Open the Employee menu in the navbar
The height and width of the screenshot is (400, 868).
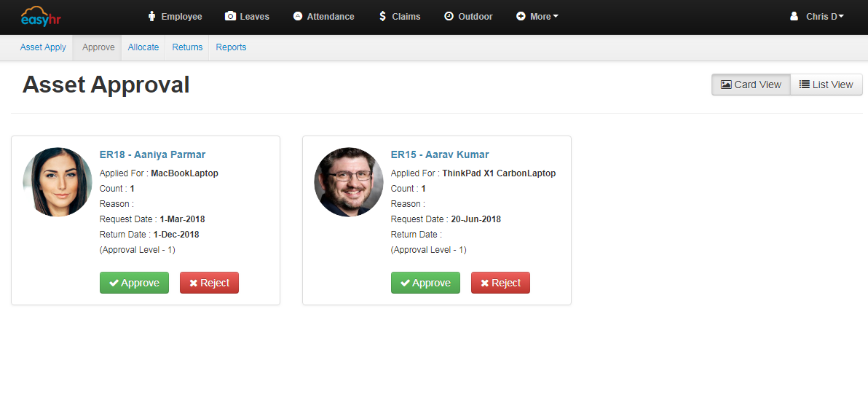(x=175, y=16)
